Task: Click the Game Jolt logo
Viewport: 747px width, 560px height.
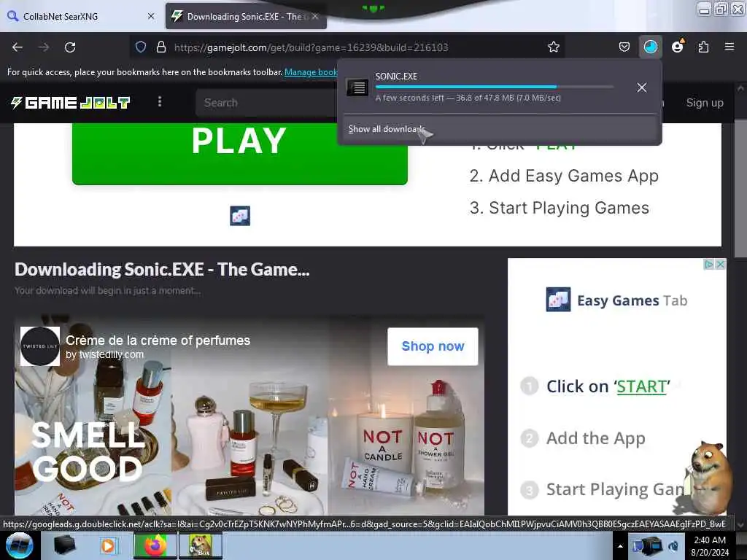Action: [71, 102]
